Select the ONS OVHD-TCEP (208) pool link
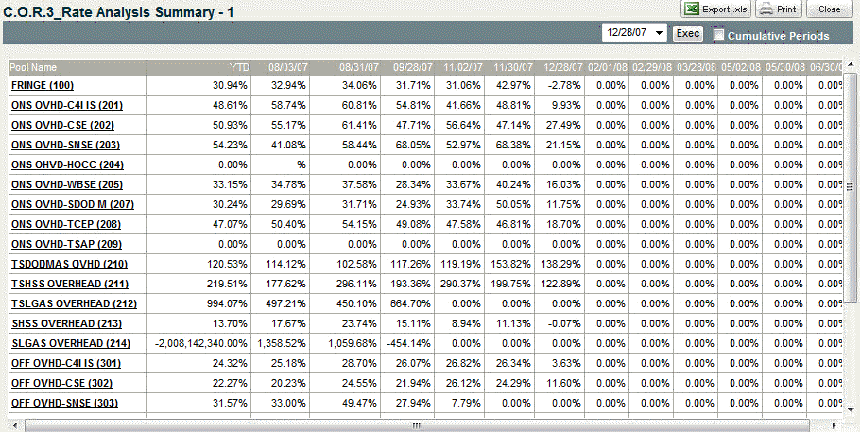 (65, 224)
